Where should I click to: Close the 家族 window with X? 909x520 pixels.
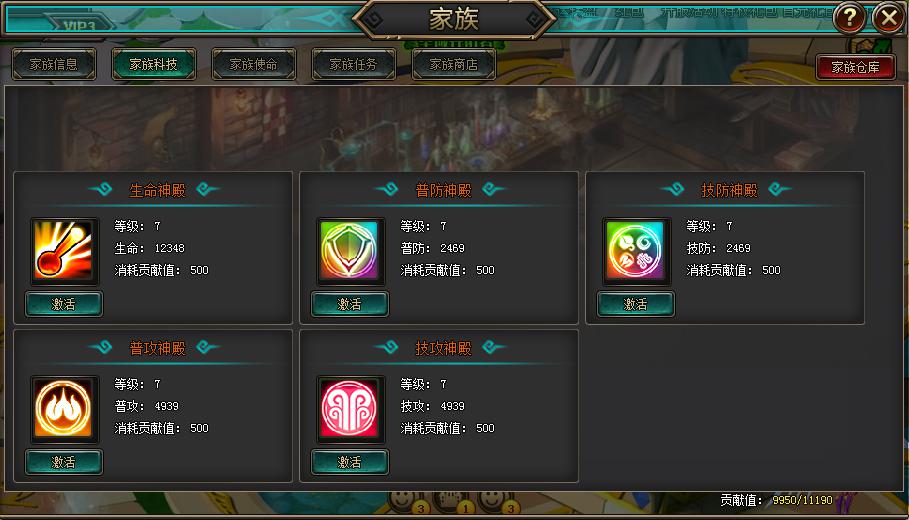[889, 18]
